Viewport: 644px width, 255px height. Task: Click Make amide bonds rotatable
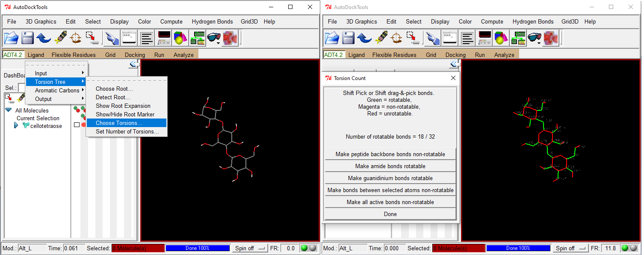[x=390, y=166]
